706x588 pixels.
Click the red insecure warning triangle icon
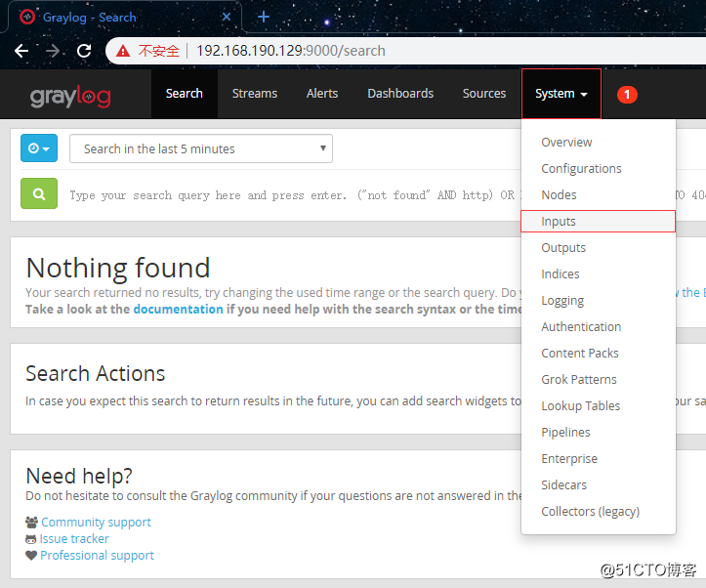(123, 51)
